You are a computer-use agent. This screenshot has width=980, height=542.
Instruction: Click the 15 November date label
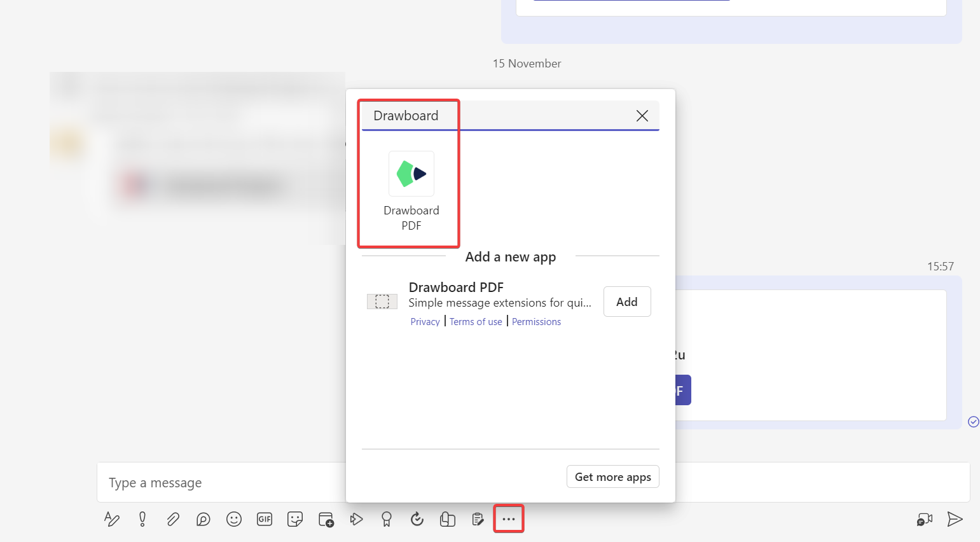[527, 64]
